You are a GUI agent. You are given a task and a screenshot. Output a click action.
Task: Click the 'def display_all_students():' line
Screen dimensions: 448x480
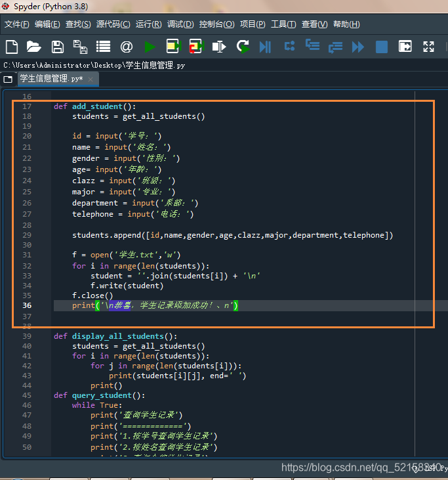pyautogui.click(x=115, y=336)
